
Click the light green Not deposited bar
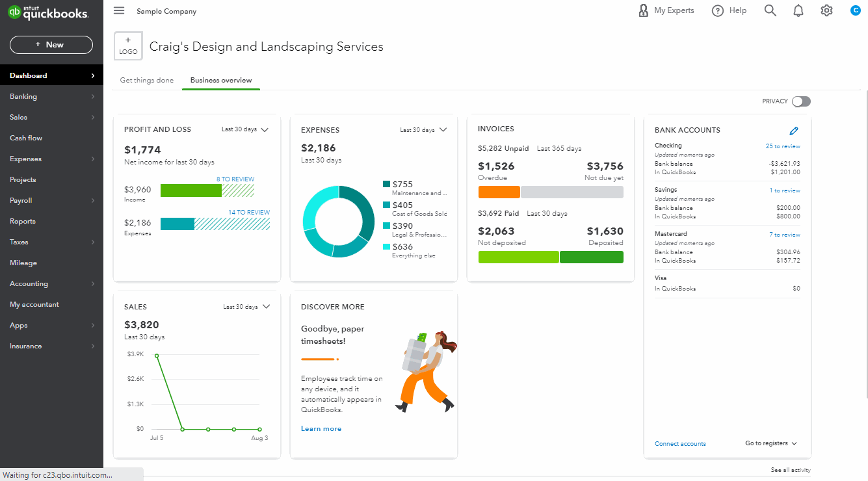(519, 257)
